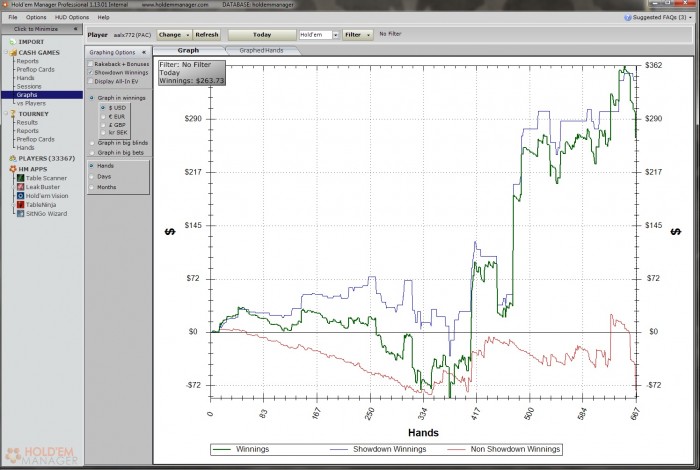The height and width of the screenshot is (470, 700).
Task: Open the File menu
Action: click(x=13, y=17)
